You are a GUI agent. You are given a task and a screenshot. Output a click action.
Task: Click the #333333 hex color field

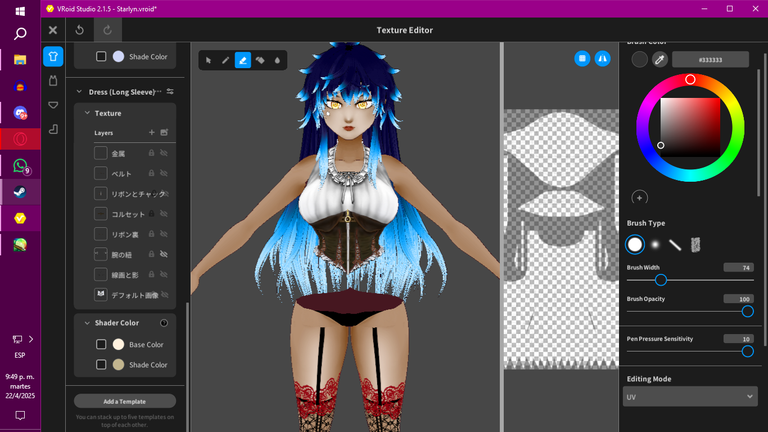[710, 60]
